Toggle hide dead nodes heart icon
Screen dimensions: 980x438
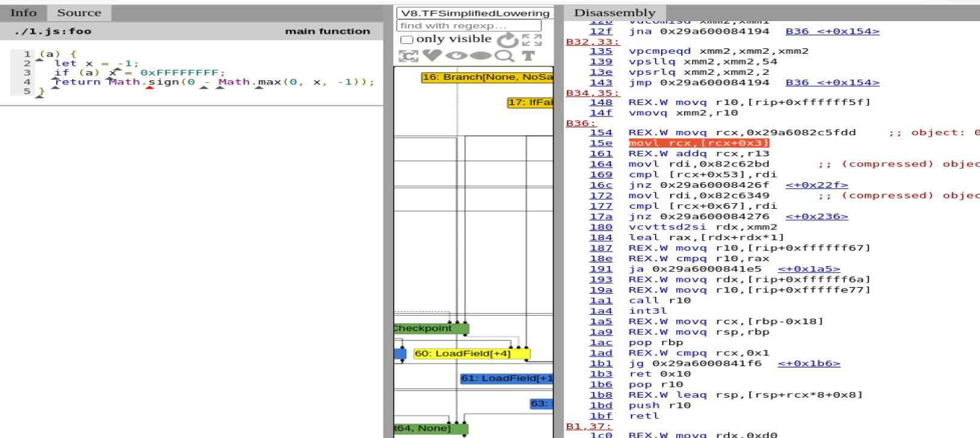click(432, 56)
